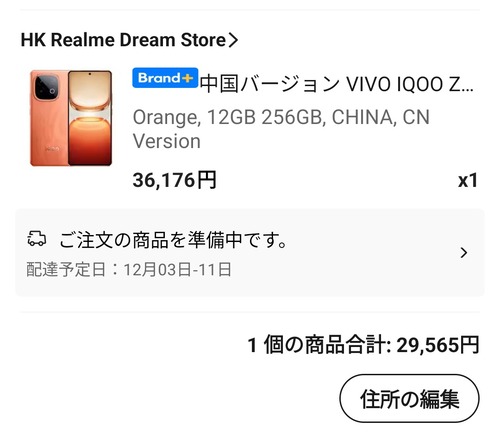Viewport: 500px width, 434px height.
Task: Click the 36,176円 item price
Action: coord(175,180)
